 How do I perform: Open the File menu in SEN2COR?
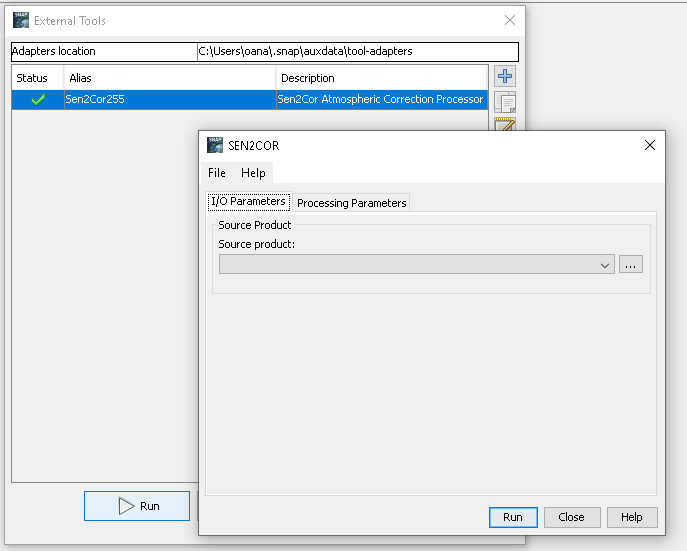[217, 173]
